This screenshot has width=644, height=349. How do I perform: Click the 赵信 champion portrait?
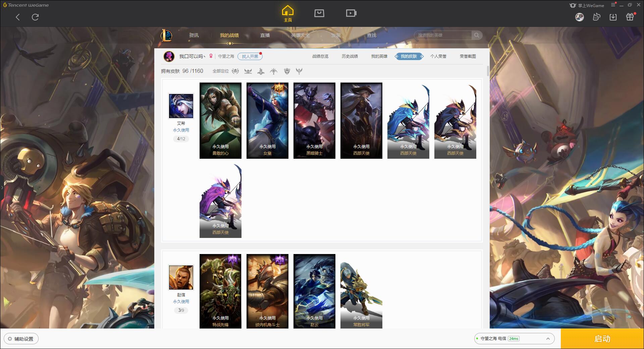click(x=181, y=278)
